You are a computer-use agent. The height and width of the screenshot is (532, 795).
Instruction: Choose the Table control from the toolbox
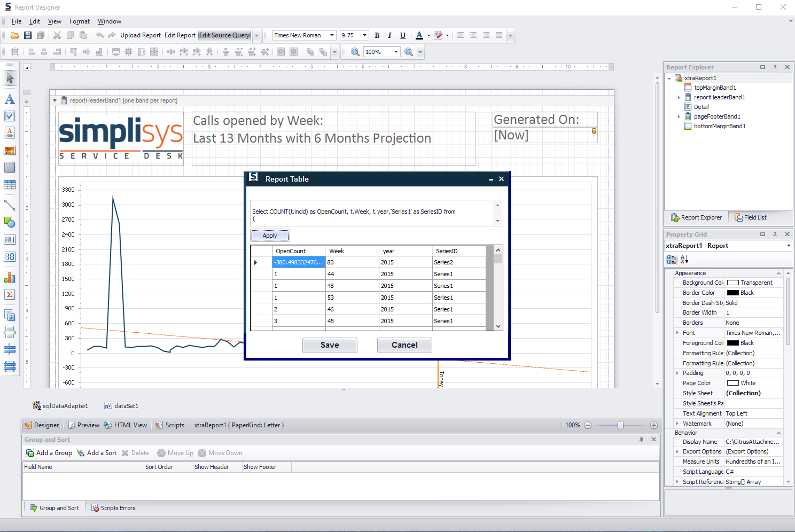[x=10, y=184]
